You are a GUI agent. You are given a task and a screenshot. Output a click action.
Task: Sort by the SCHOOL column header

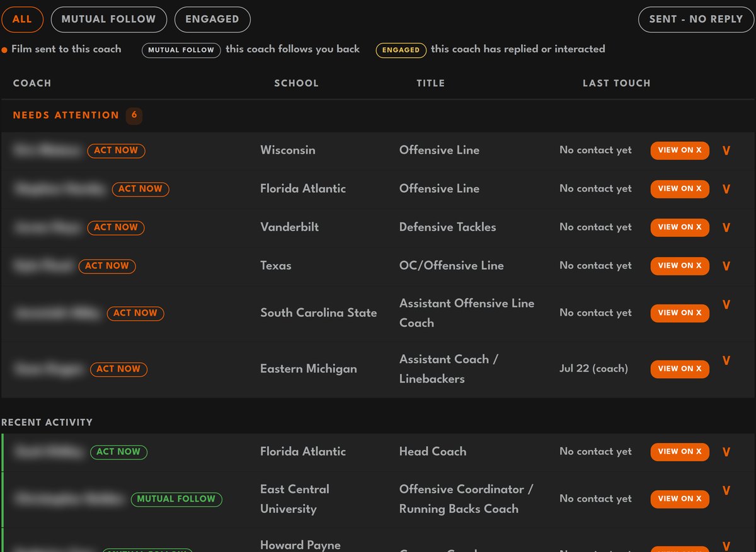click(x=296, y=83)
